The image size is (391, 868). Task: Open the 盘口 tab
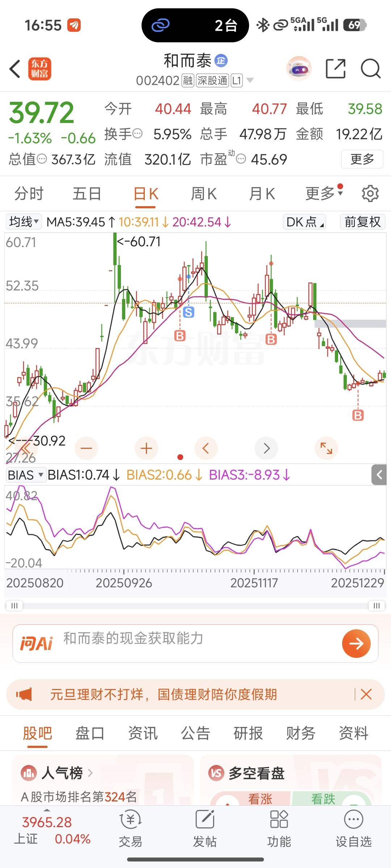90,733
